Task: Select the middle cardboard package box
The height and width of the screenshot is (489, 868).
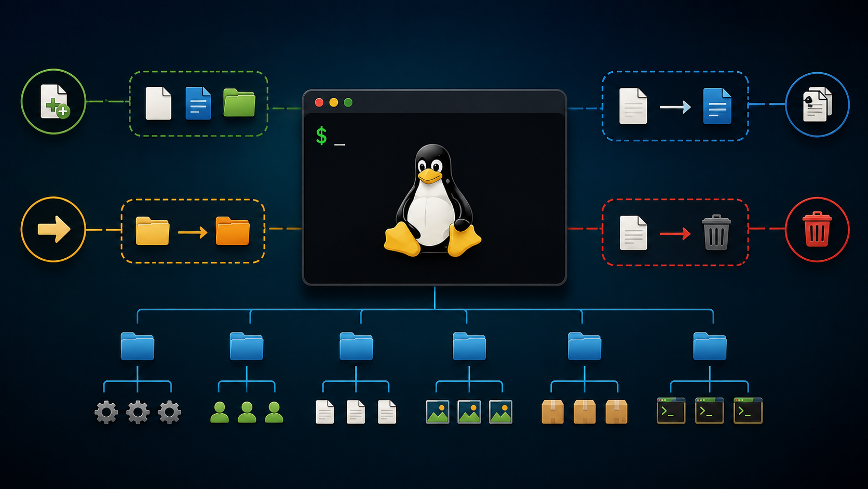Action: point(585,412)
